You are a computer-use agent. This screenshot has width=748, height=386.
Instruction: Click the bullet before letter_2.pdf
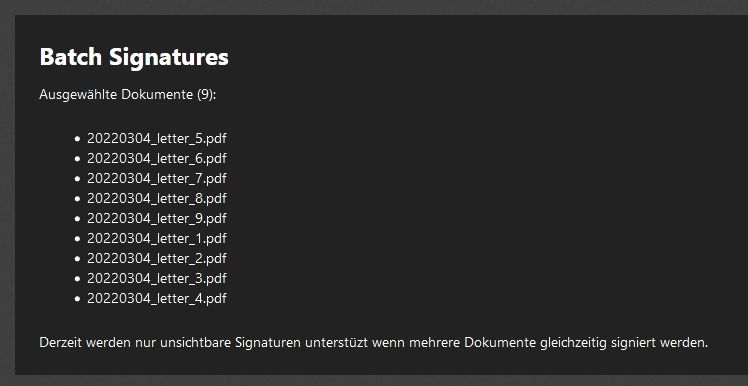77,259
